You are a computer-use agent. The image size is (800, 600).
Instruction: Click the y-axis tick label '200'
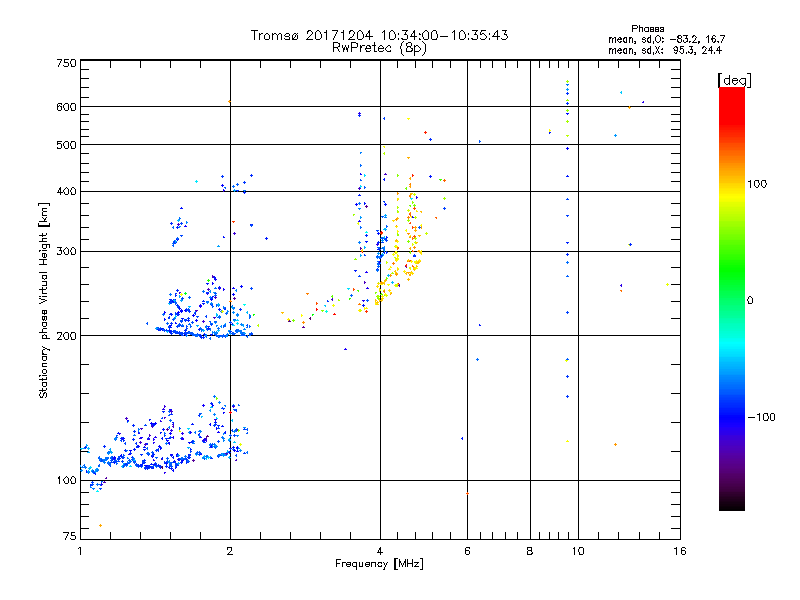[66, 336]
